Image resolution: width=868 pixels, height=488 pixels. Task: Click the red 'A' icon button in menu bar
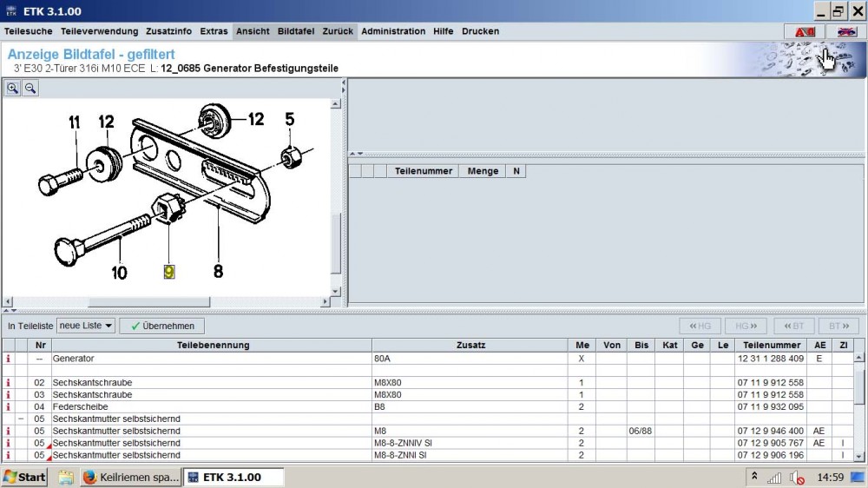(x=805, y=31)
